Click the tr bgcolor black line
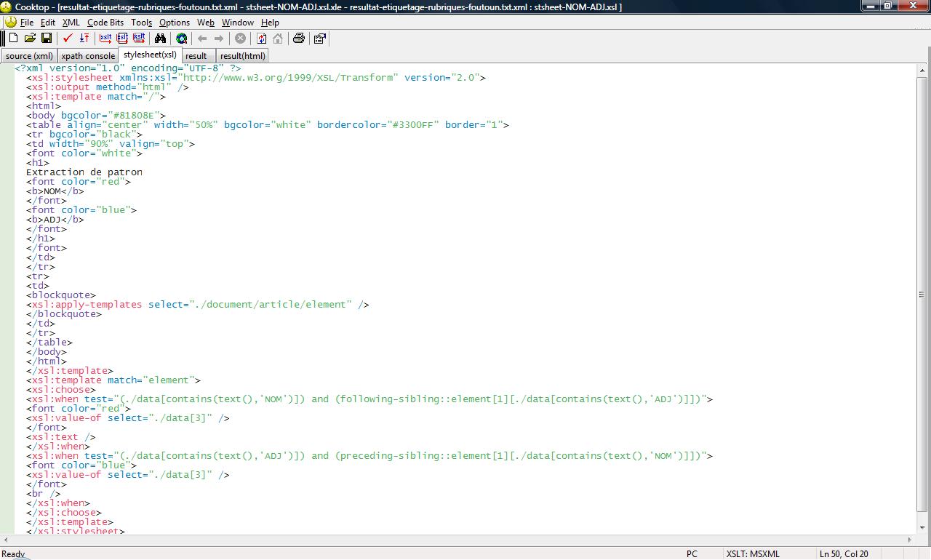Image resolution: width=931 pixels, height=560 pixels. (x=84, y=135)
